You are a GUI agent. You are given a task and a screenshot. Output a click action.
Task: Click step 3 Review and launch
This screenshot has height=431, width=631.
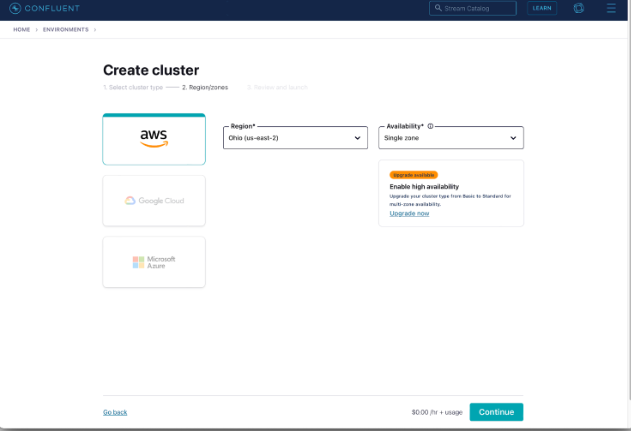click(x=277, y=87)
